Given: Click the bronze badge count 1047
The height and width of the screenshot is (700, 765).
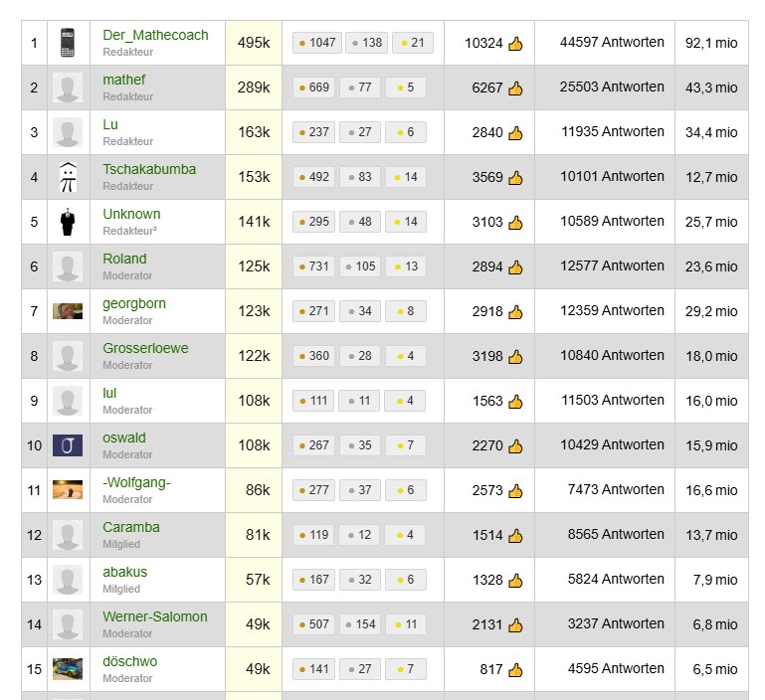Looking at the screenshot, I should click(x=317, y=43).
